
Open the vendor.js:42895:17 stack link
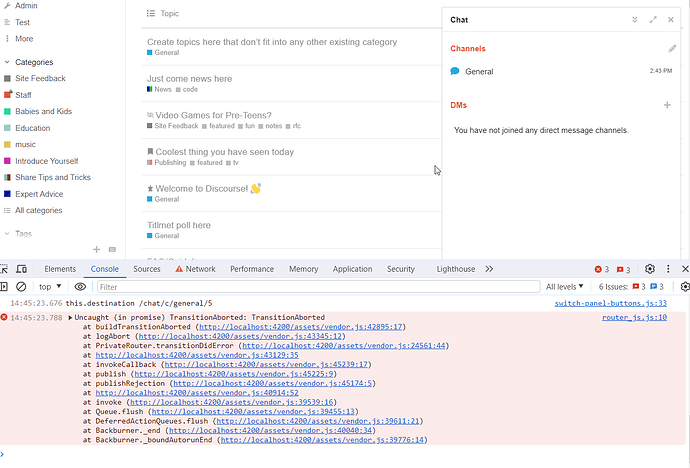(x=301, y=327)
